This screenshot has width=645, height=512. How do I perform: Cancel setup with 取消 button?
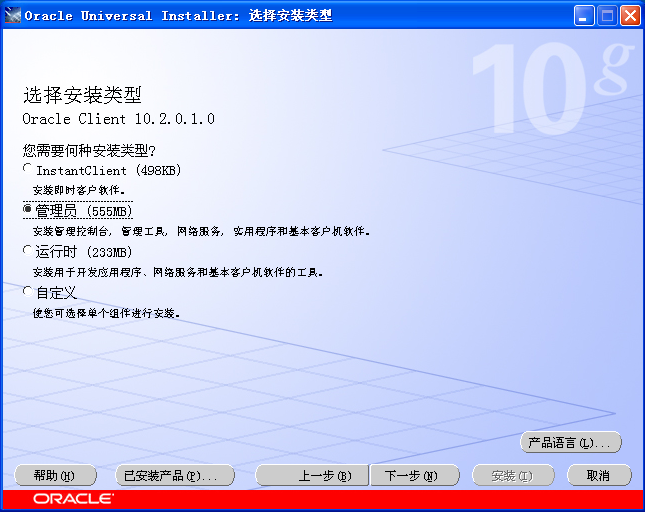[599, 476]
